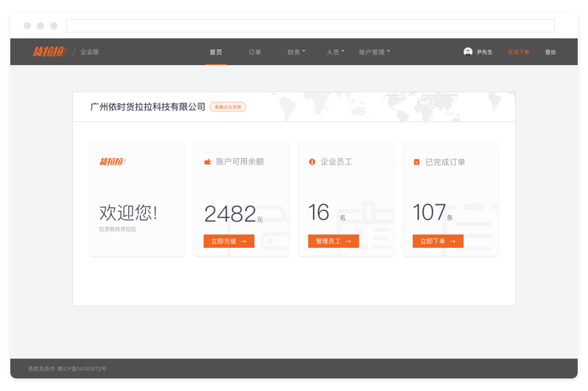Click 登出 to log out
Viewport: 588px width, 391px height.
point(550,52)
